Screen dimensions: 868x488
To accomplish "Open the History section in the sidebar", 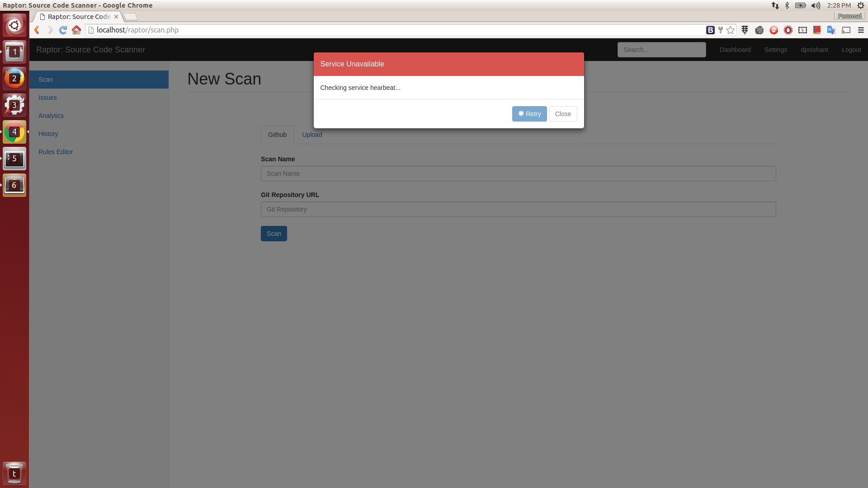I will click(x=48, y=134).
